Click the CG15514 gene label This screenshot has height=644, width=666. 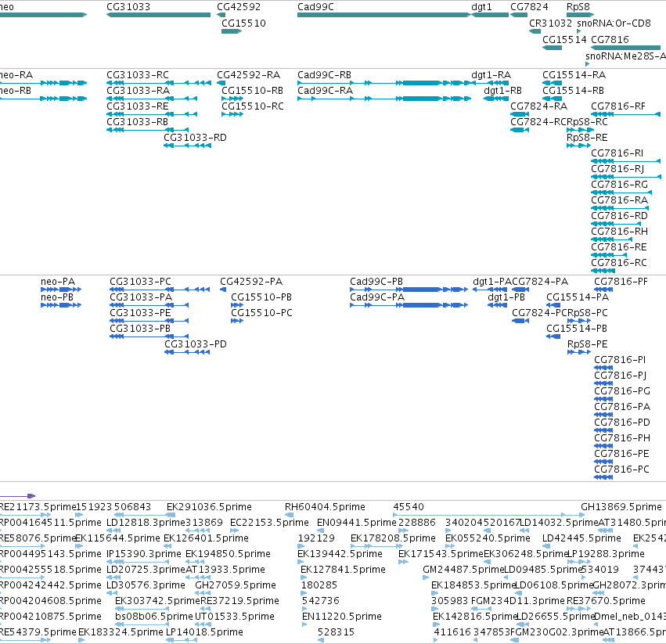[x=564, y=39]
